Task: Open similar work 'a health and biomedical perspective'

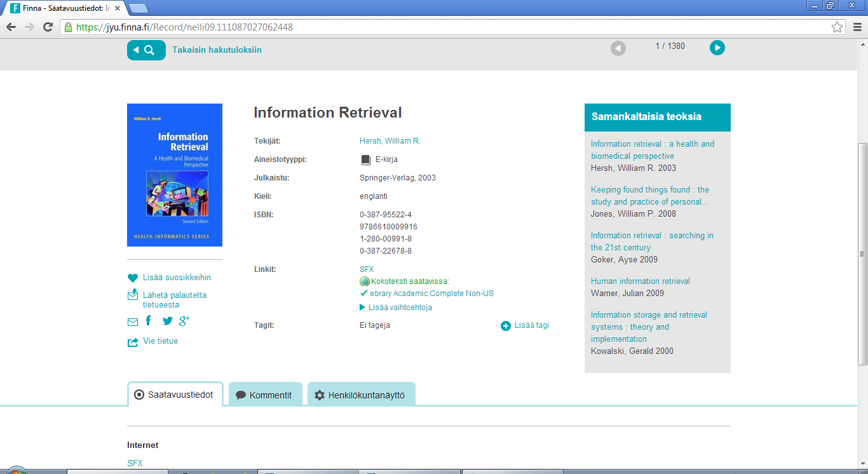Action: click(x=653, y=150)
